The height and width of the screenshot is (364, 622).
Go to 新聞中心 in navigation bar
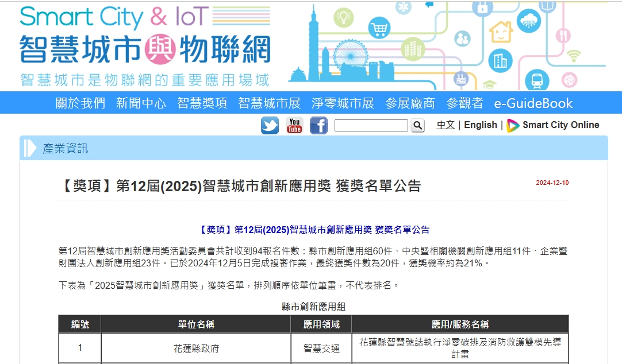141,103
